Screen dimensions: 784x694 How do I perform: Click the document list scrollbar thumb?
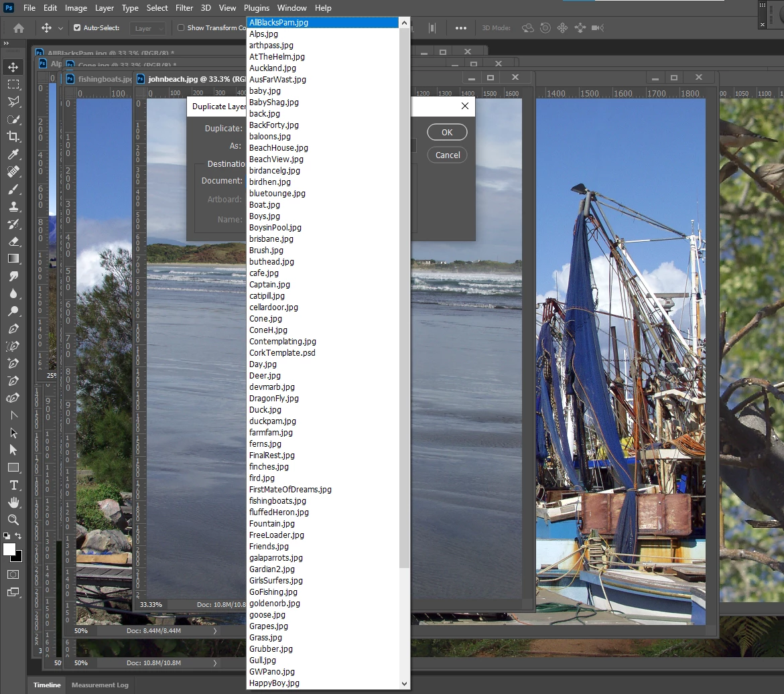[x=404, y=297]
